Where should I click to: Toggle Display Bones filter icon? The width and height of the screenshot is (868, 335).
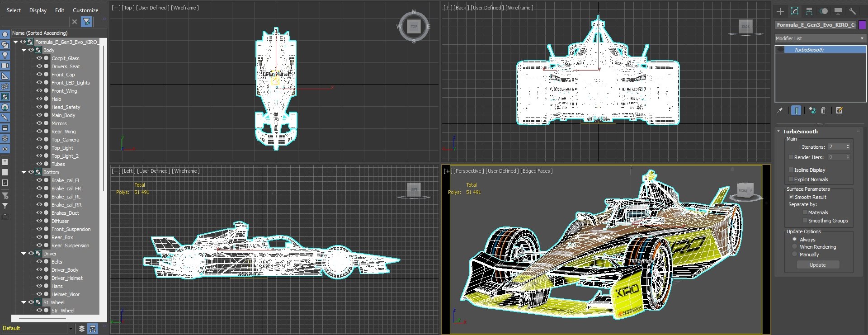point(5,118)
